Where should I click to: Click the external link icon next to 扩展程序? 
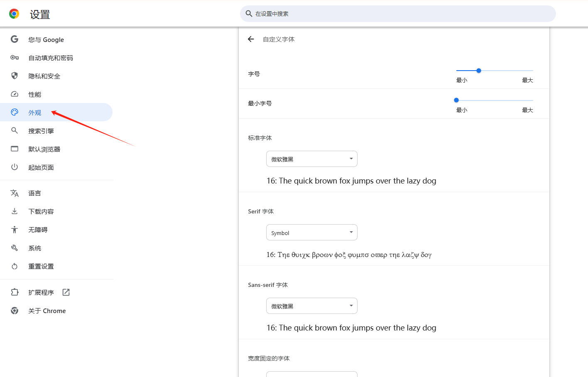point(66,292)
